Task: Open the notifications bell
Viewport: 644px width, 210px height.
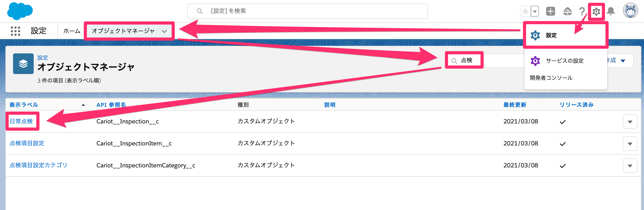Action: (611, 11)
